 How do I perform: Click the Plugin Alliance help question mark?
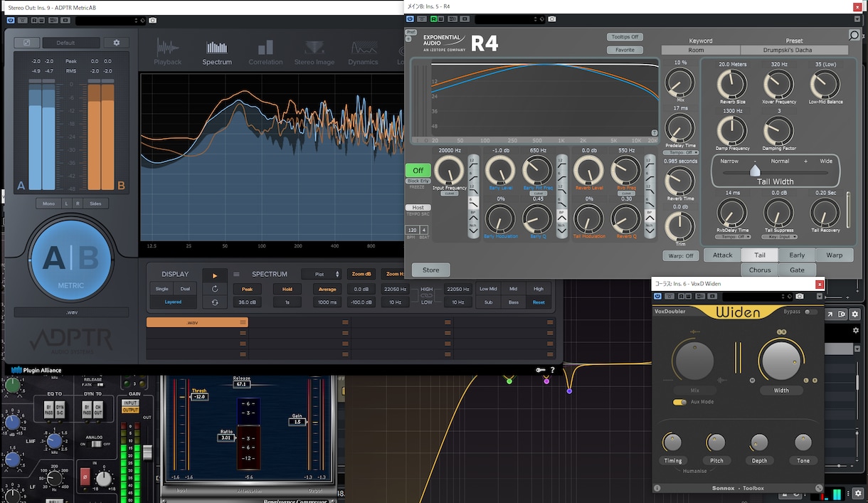pyautogui.click(x=552, y=370)
